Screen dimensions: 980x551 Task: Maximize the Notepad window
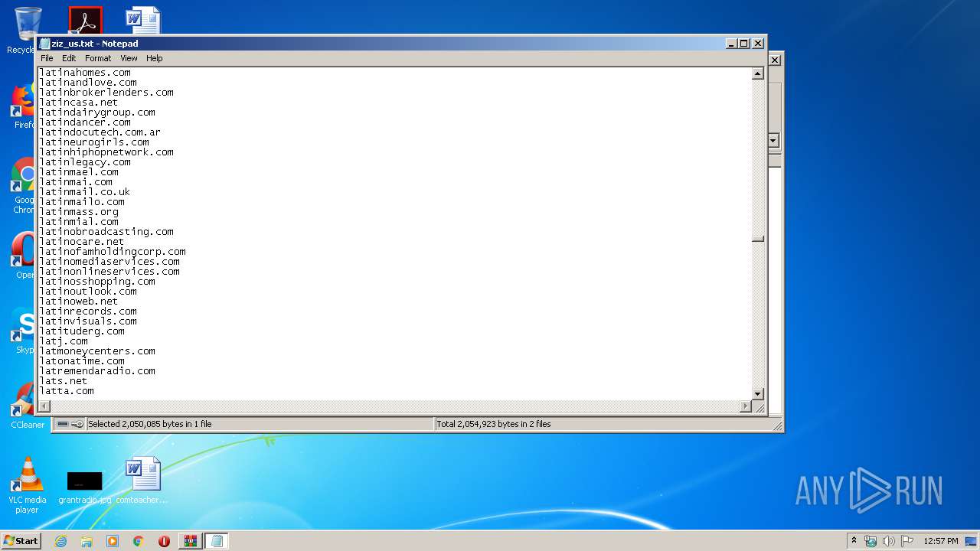coord(744,44)
